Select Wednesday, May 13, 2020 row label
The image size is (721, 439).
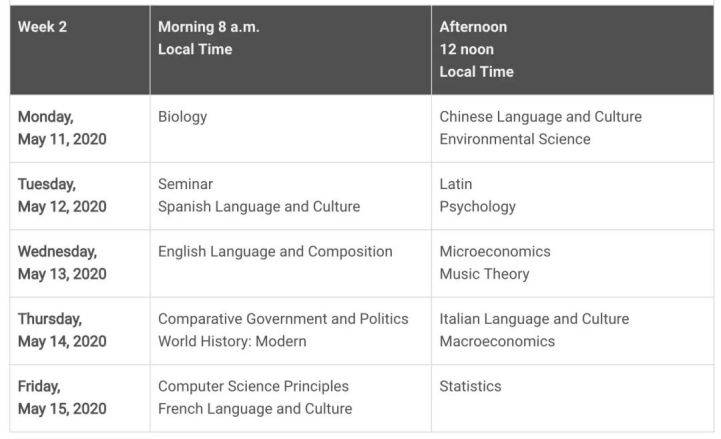(x=62, y=262)
